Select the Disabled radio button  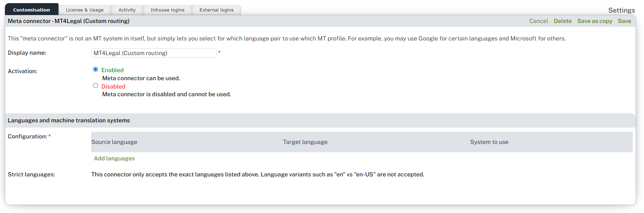[95, 86]
